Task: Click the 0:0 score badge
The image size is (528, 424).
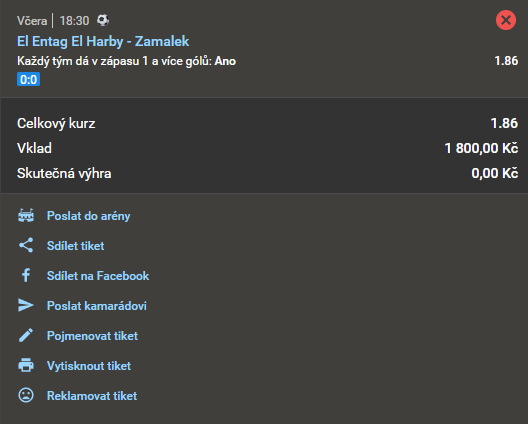Action: (29, 79)
